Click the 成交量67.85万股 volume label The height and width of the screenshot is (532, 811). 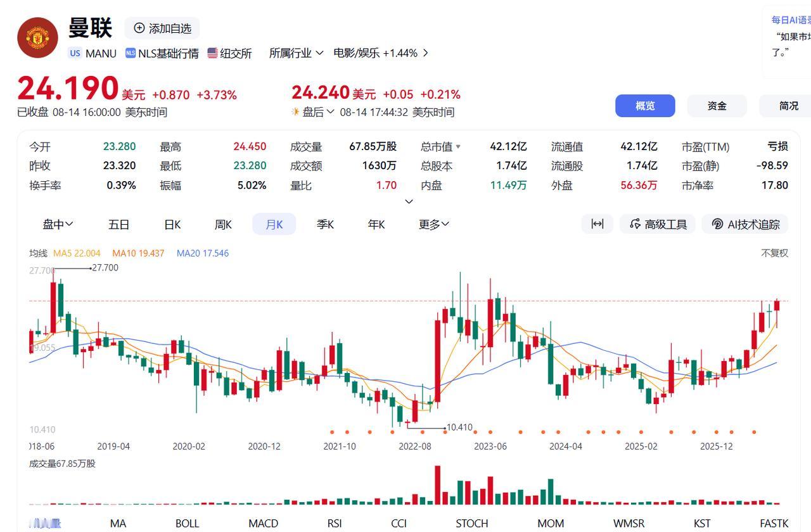(x=62, y=464)
